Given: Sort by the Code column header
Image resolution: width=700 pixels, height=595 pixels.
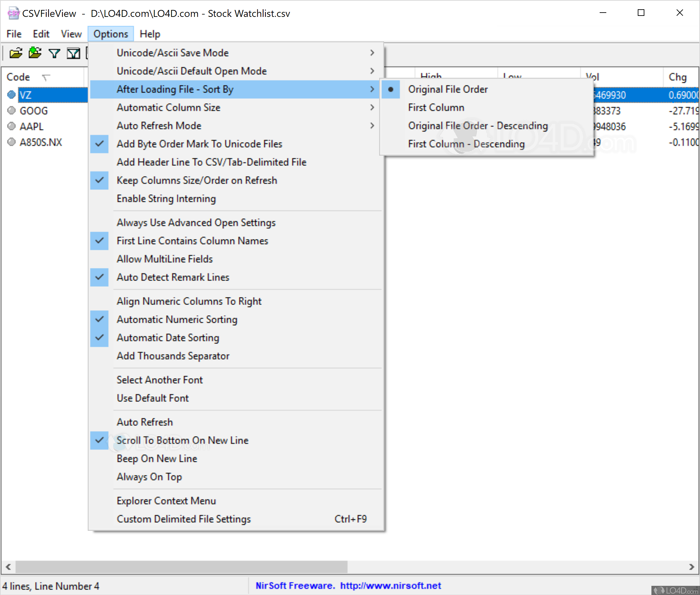Looking at the screenshot, I should coord(42,77).
